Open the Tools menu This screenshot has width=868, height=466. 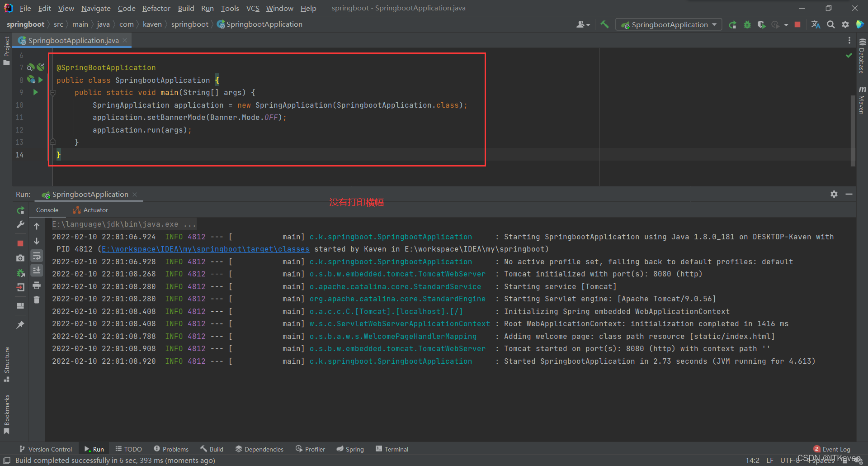tap(230, 8)
